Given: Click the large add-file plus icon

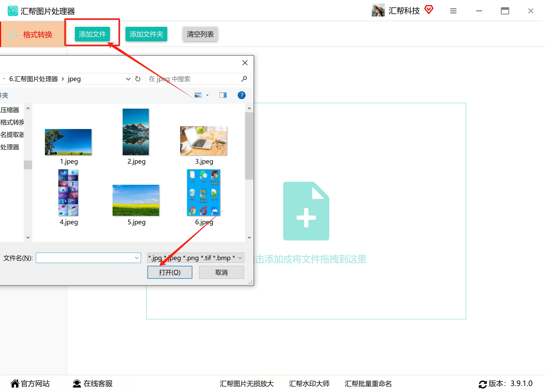Looking at the screenshot, I should [x=306, y=211].
